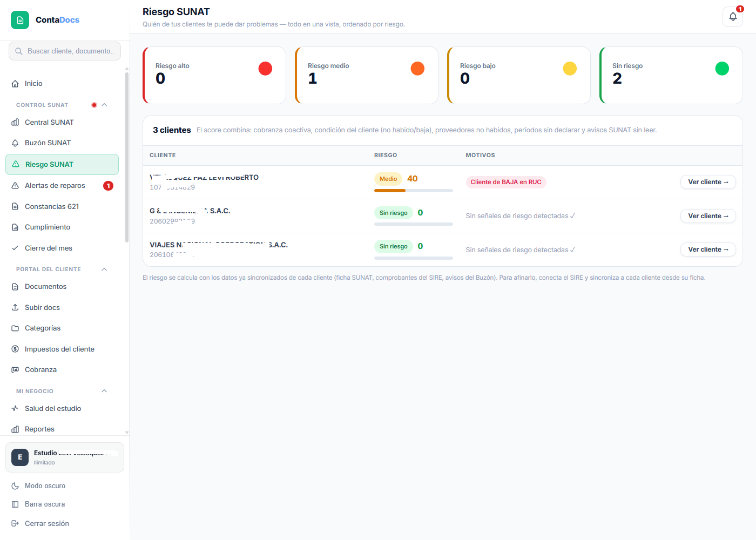756x540 pixels.
Task: Toggle Barra oscura
Action: pos(65,504)
